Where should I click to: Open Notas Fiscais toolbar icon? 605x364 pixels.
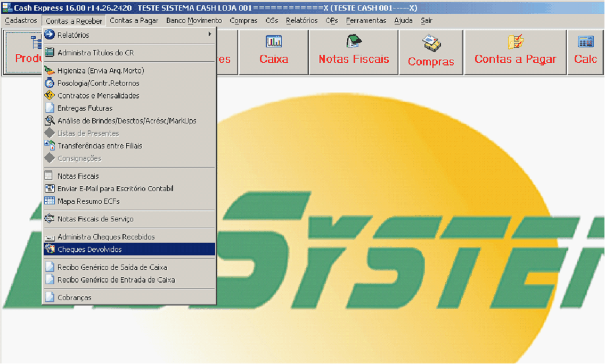(354, 42)
